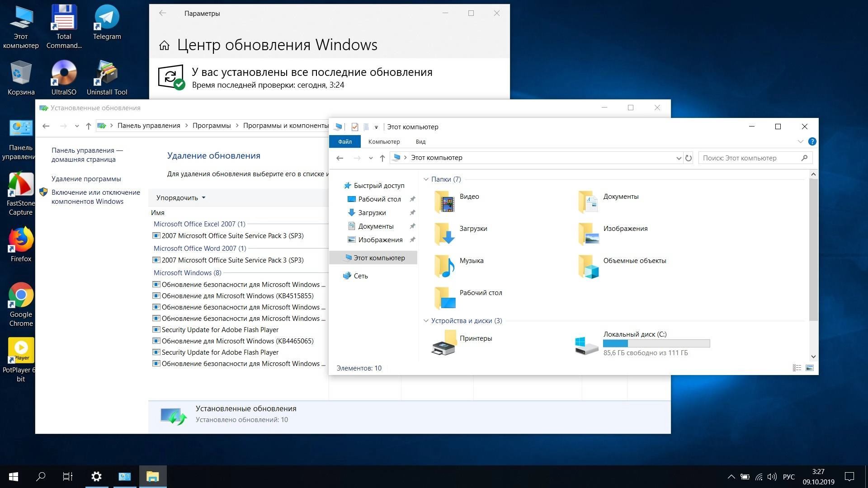Click РУС language indicator
This screenshot has width=868, height=488.
[x=789, y=477]
